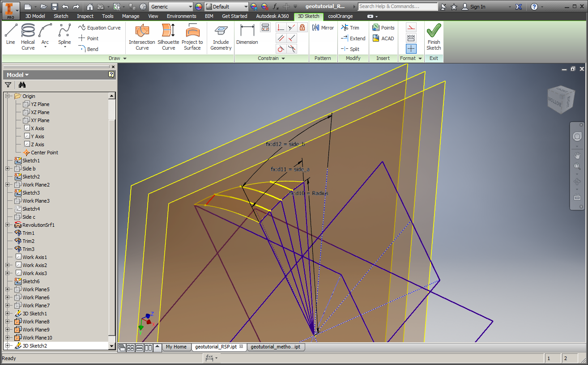The image size is (588, 365).
Task: Select Project to Surface tool
Action: pos(192,37)
